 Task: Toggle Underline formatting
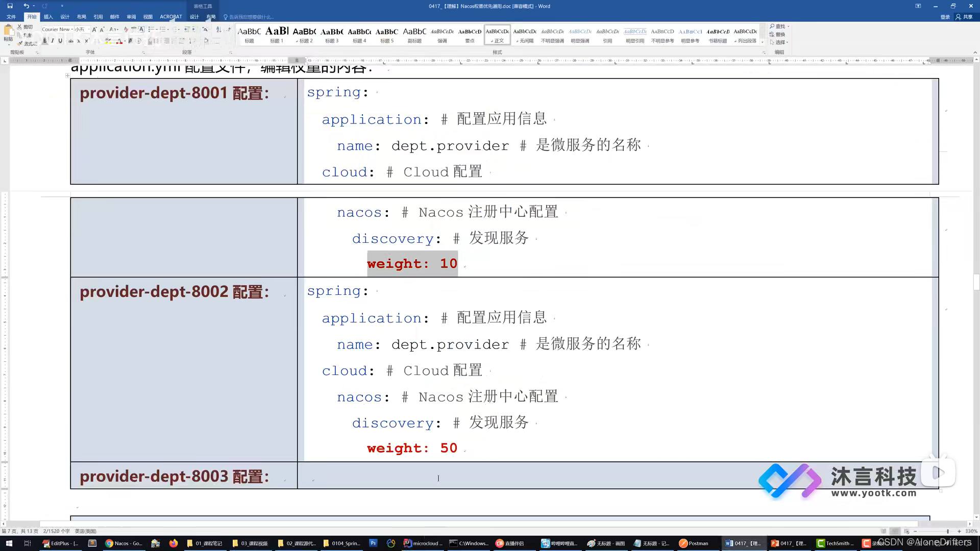pos(60,41)
